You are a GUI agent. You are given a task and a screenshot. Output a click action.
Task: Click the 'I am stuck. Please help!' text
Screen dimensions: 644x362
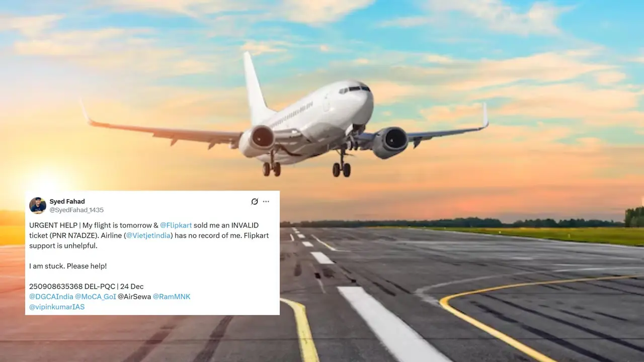(x=68, y=266)
